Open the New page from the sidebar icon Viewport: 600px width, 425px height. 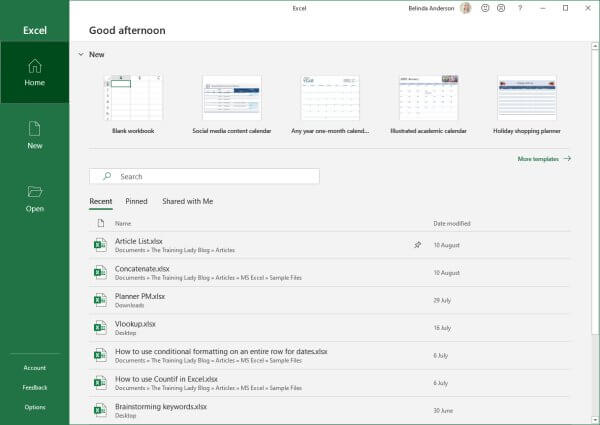34,129
